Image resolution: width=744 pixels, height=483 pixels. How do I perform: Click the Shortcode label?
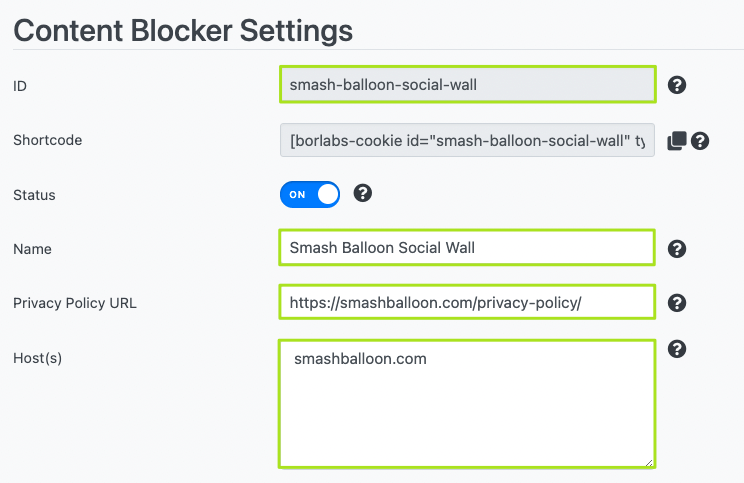click(47, 140)
